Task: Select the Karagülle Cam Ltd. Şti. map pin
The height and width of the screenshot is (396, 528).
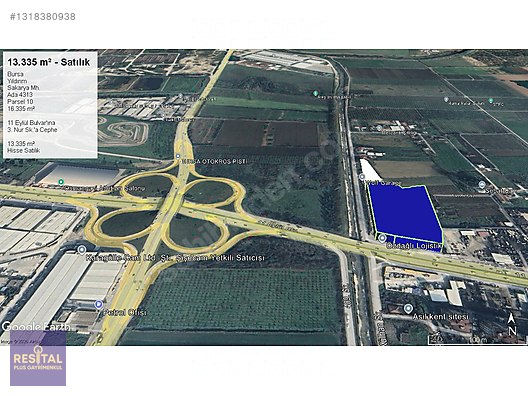Action: coord(81,250)
